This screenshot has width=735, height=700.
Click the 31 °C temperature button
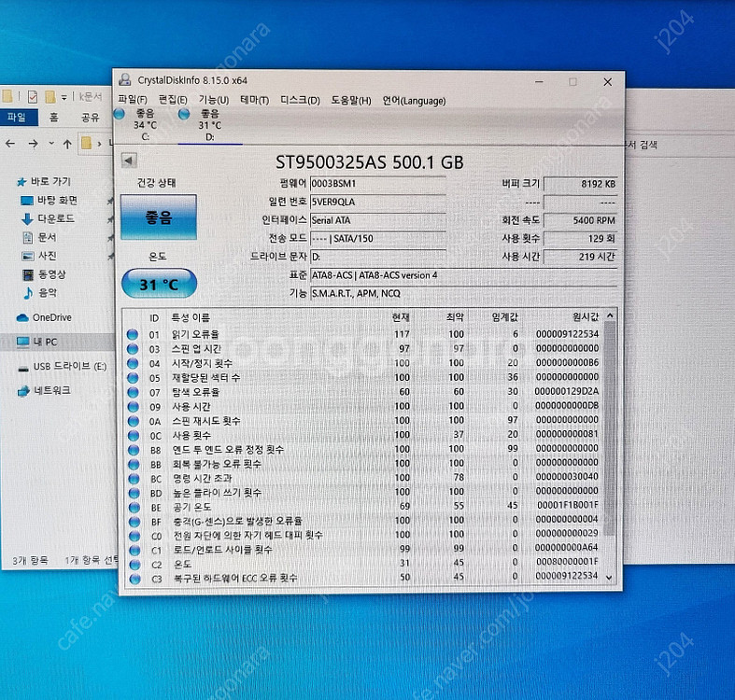point(159,284)
